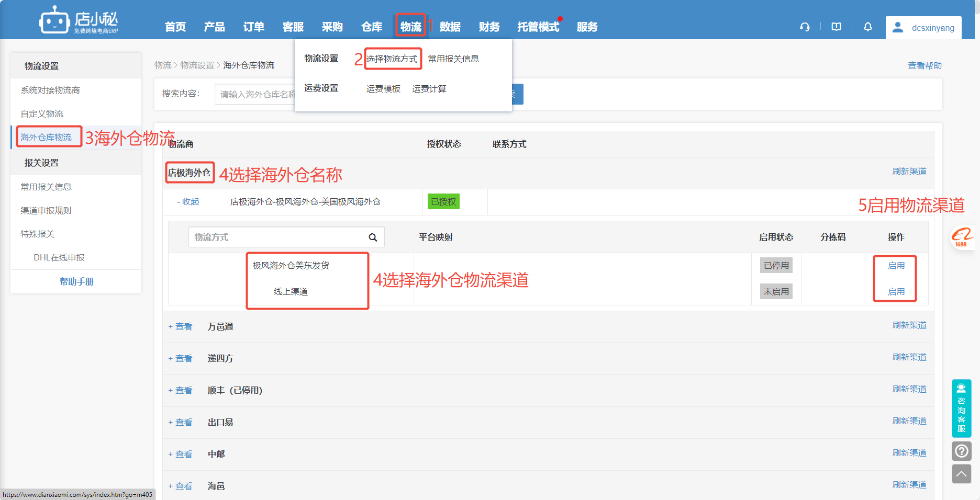Open 海外仓库物流 in sidebar

pyautogui.click(x=46, y=138)
